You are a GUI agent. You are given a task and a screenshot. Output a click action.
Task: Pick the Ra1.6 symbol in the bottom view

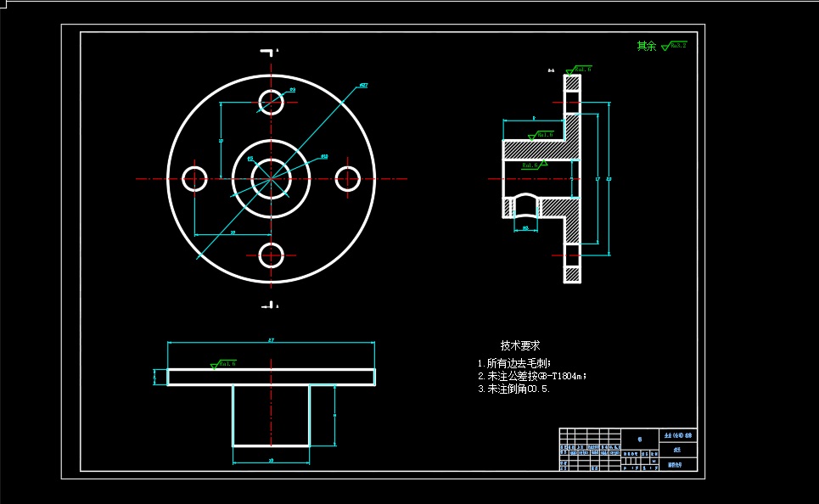(223, 364)
